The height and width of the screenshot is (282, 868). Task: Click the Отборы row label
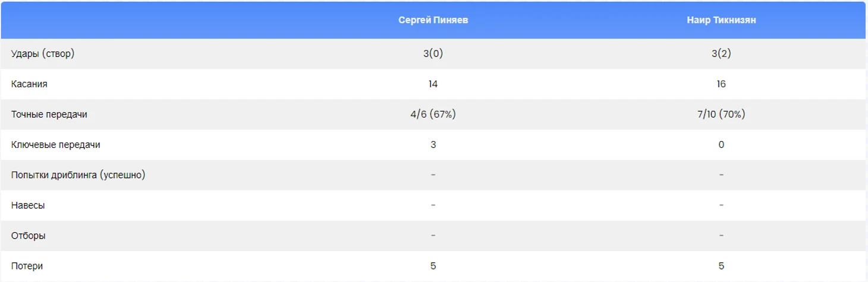(x=29, y=236)
